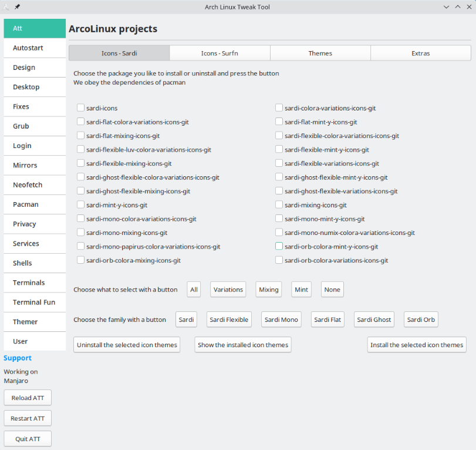Click the pin icon in title bar
The image size is (476, 450).
(17, 6)
